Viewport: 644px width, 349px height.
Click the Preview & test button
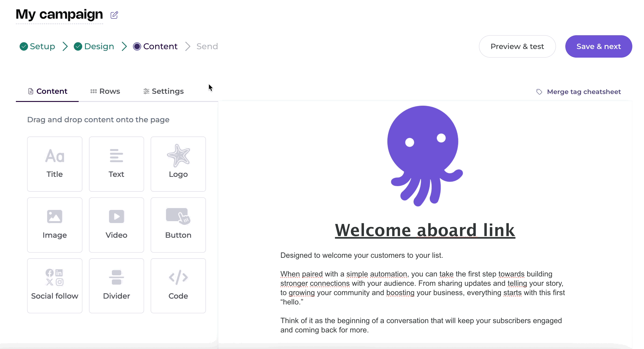point(517,46)
